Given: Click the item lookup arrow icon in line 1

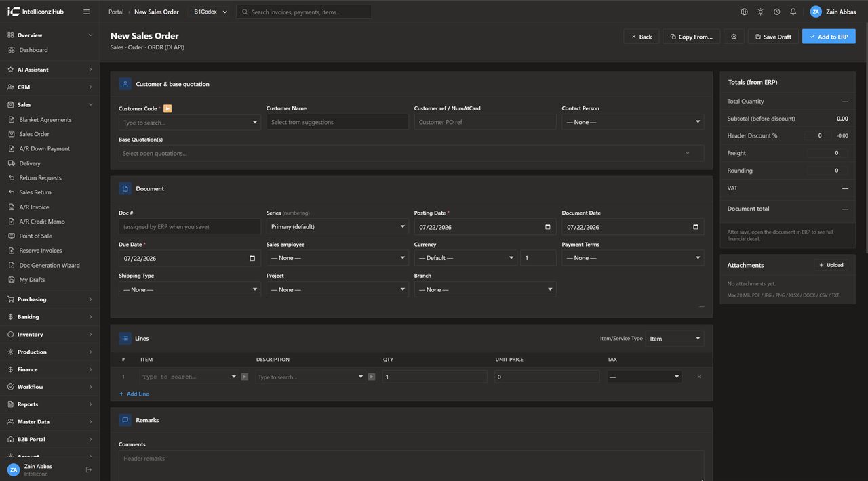Looking at the screenshot, I should tap(244, 377).
